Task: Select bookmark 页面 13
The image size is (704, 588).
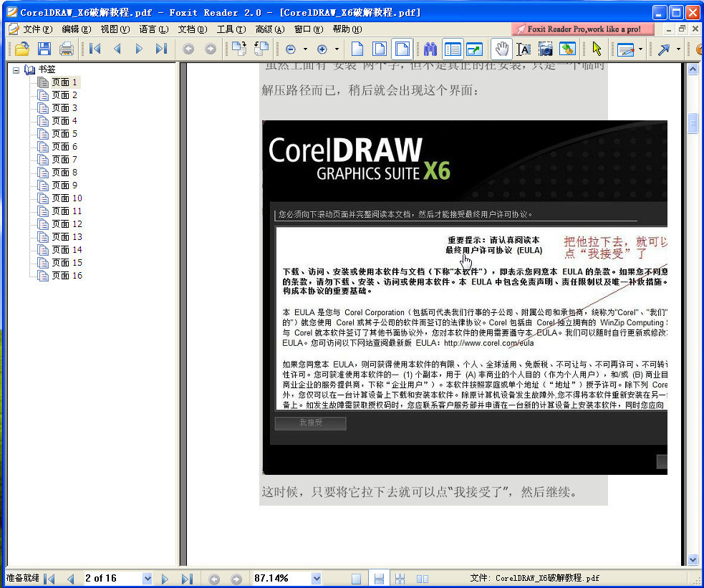Action: [x=67, y=236]
